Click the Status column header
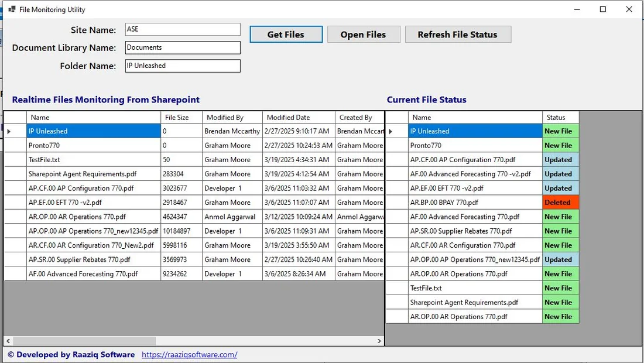 point(561,118)
